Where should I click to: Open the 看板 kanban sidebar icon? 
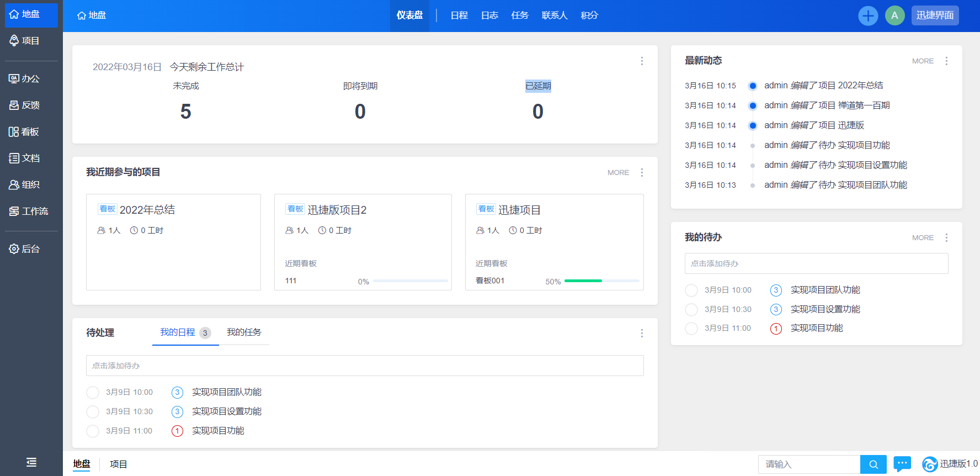click(x=24, y=132)
